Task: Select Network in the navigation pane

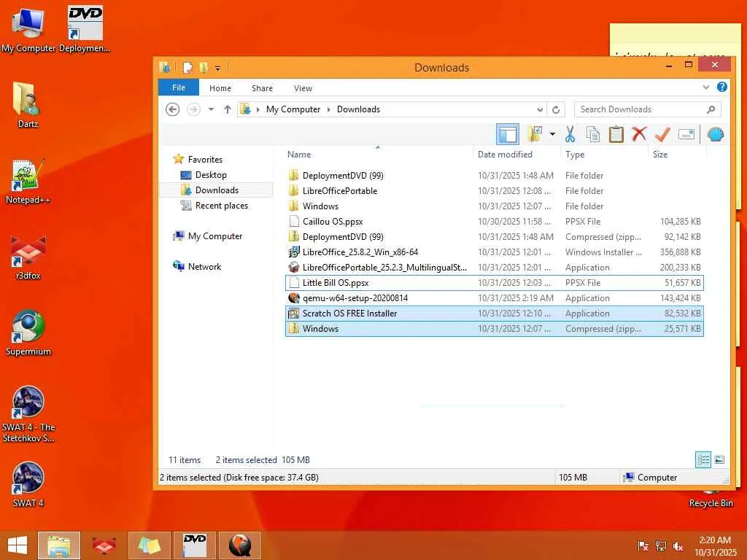Action: coord(204,266)
